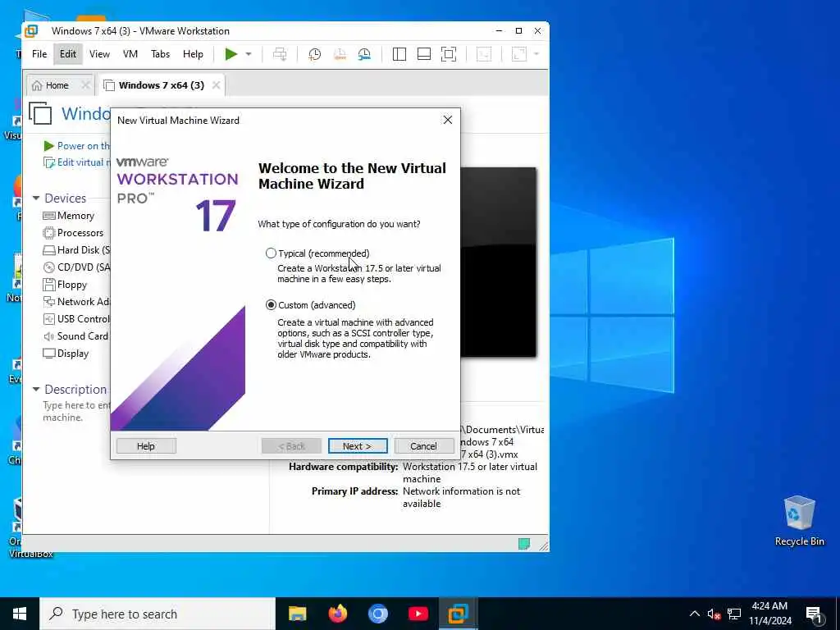Open File Explorer from taskbar

(297, 614)
